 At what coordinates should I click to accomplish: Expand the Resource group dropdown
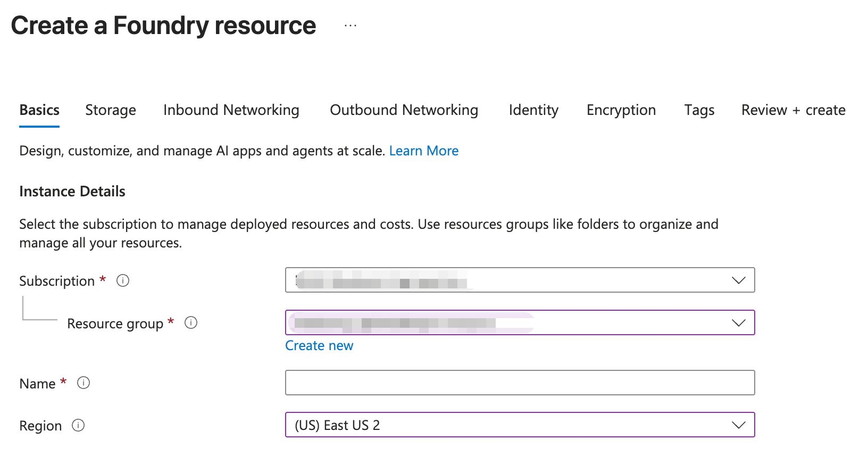(x=520, y=322)
